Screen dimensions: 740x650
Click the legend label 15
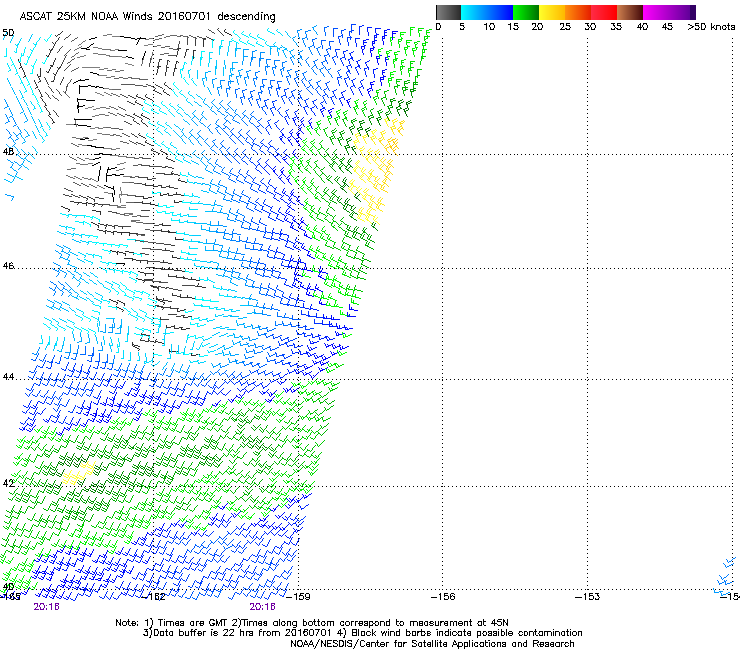coord(513,27)
